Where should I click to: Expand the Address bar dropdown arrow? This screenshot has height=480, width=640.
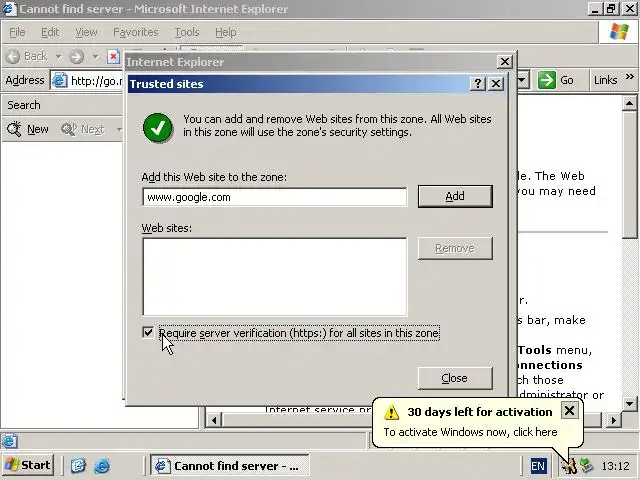pos(523,80)
